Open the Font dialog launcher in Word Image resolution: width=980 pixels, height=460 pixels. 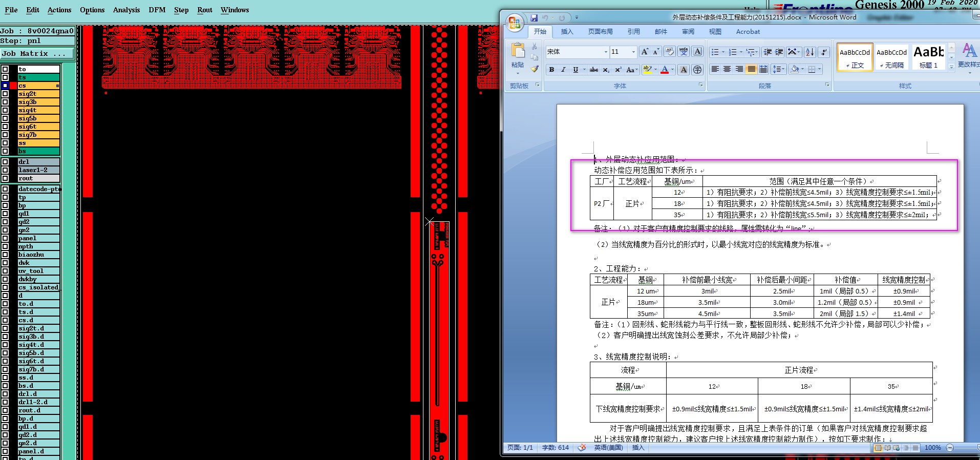pyautogui.click(x=700, y=85)
